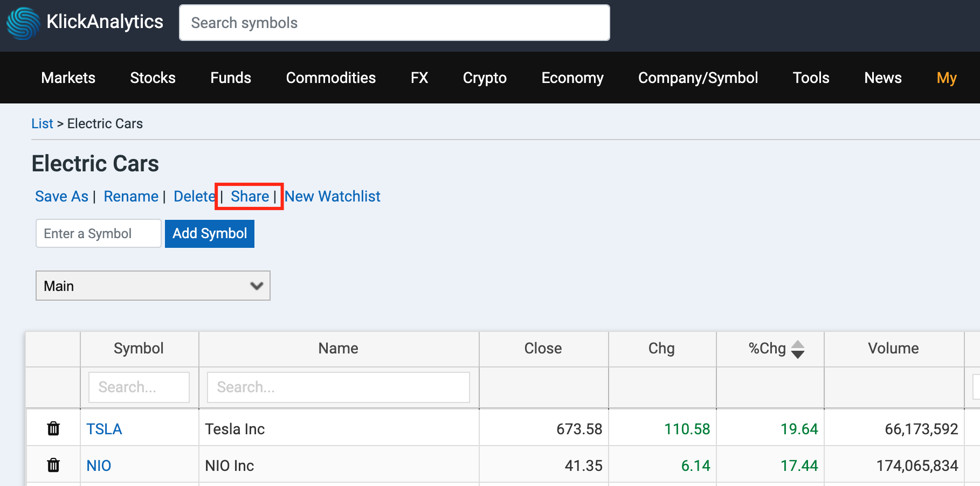Click the Add Symbol button

[x=210, y=233]
